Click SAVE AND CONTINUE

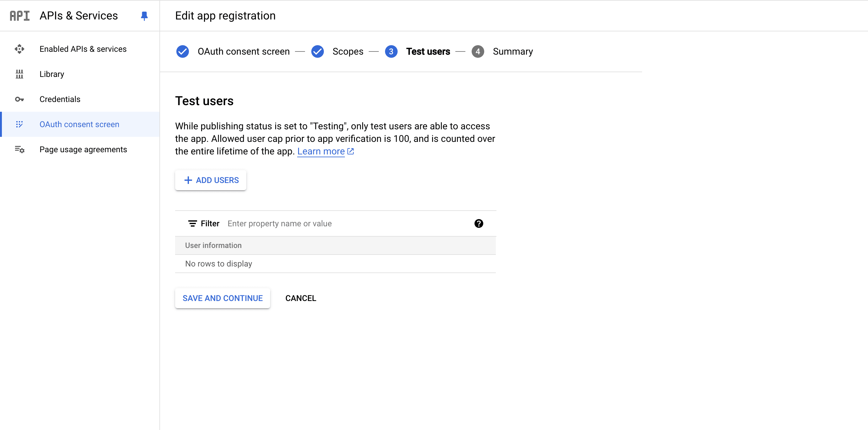[222, 298]
